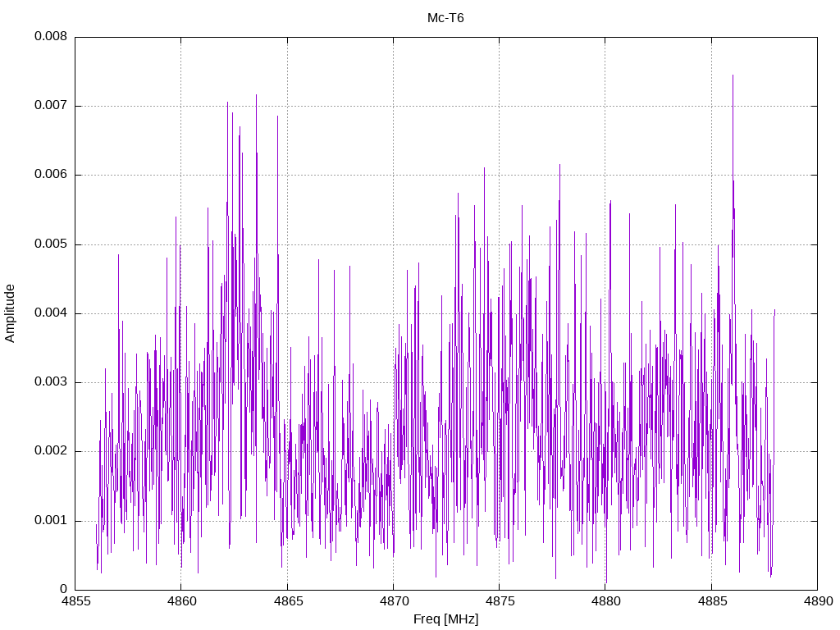The width and height of the screenshot is (840, 630).
Task: Click the y-axis tick value 0.004
Action: tap(51, 313)
